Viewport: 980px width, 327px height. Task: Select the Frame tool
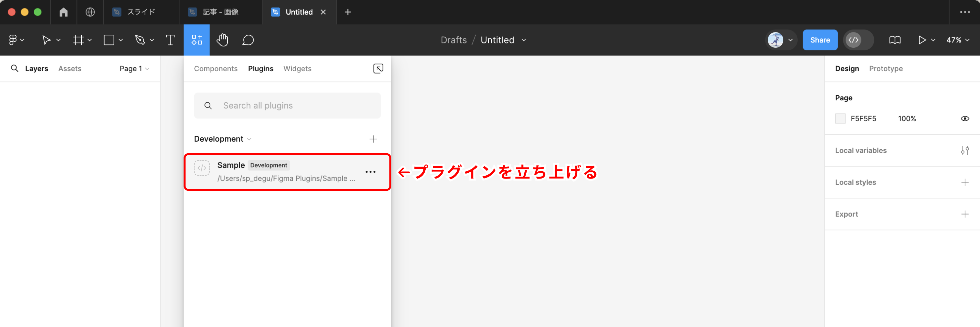point(79,40)
